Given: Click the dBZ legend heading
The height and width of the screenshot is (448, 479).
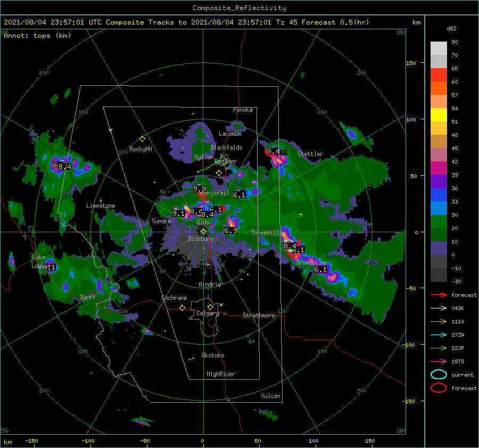Looking at the screenshot, I should tap(451, 28).
